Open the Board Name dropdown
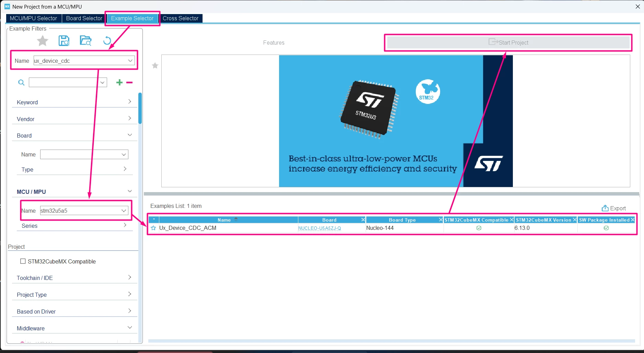 point(124,154)
